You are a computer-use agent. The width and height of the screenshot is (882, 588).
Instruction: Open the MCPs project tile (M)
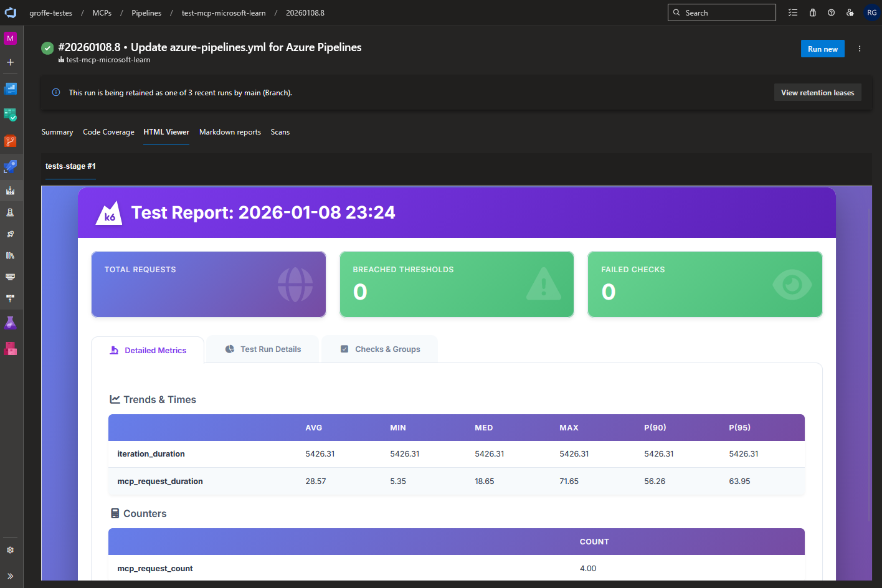[10, 39]
